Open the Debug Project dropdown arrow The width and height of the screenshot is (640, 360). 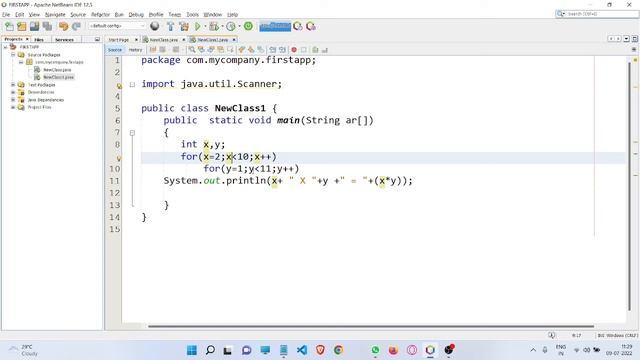(222, 27)
